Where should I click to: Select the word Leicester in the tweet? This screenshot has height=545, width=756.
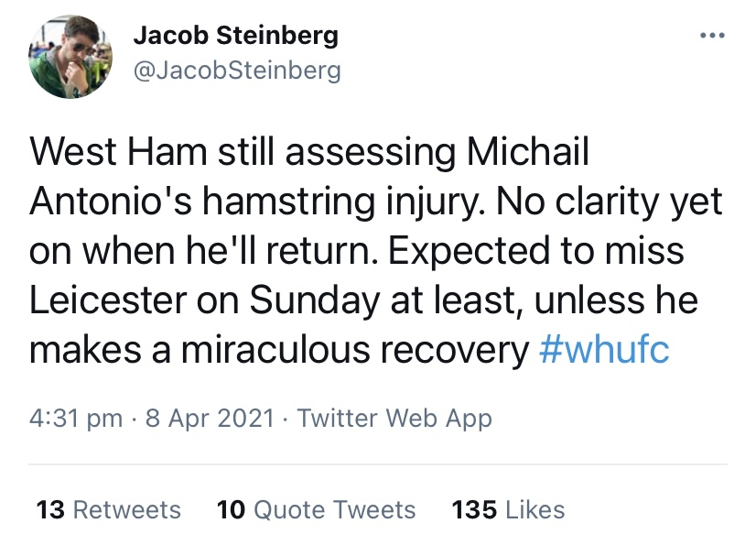pyautogui.click(x=108, y=300)
